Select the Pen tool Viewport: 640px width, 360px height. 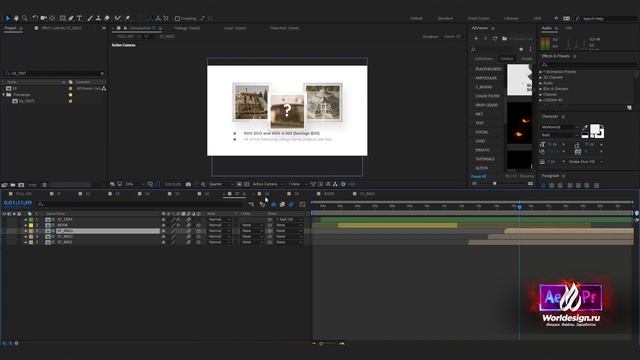coord(71,18)
